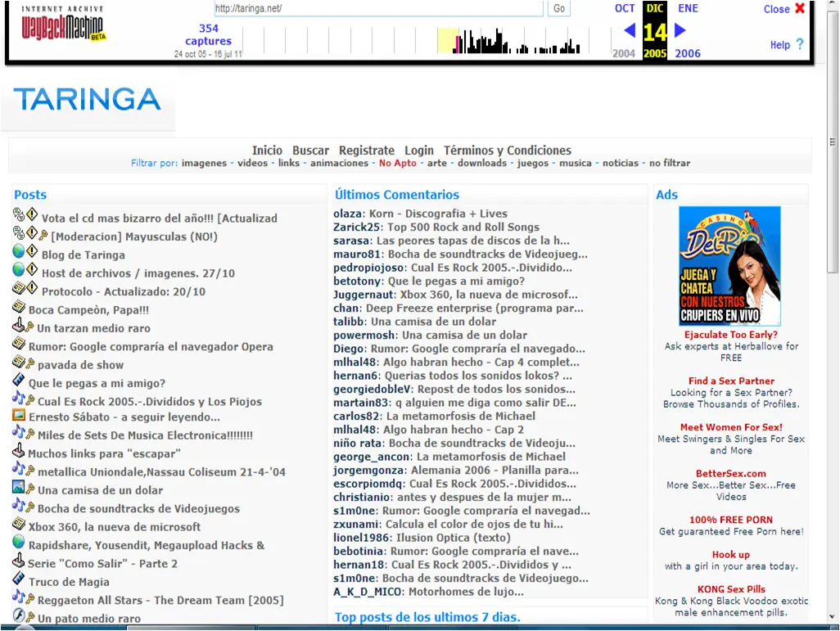Click globe icon next to Blog de Taringa
Screen dimensions: 840x631
[x=19, y=250]
